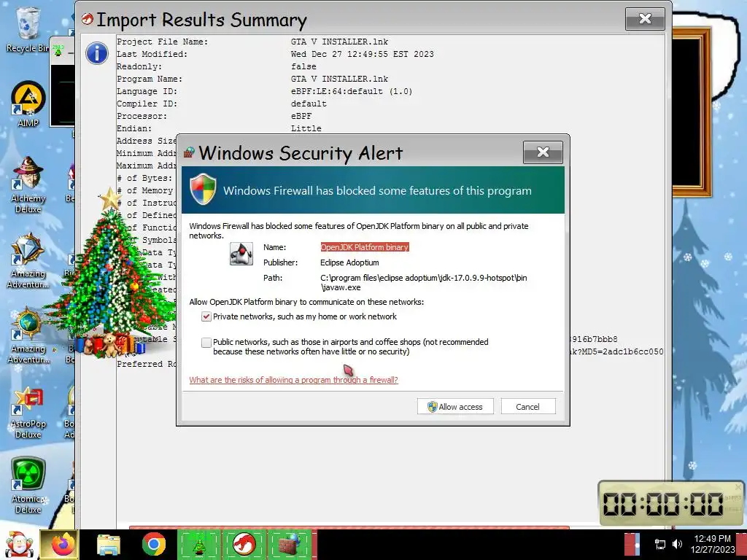
Task: Launch the Atomica Deluxe shortcut
Action: 28,485
